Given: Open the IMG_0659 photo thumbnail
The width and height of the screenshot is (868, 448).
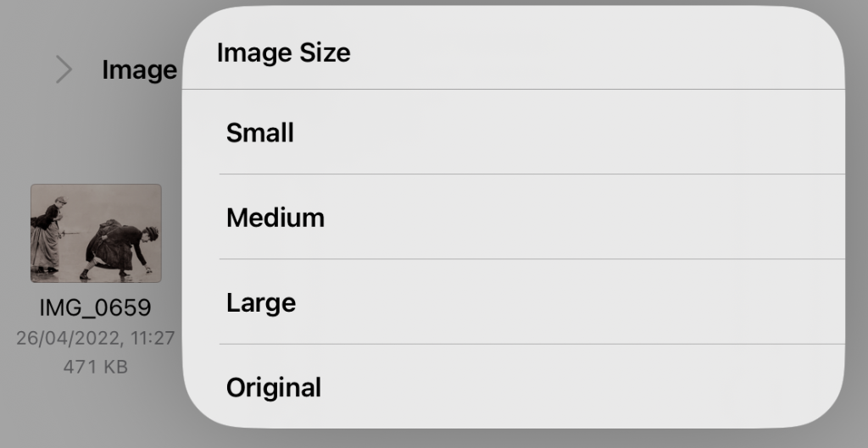Looking at the screenshot, I should tap(96, 233).
